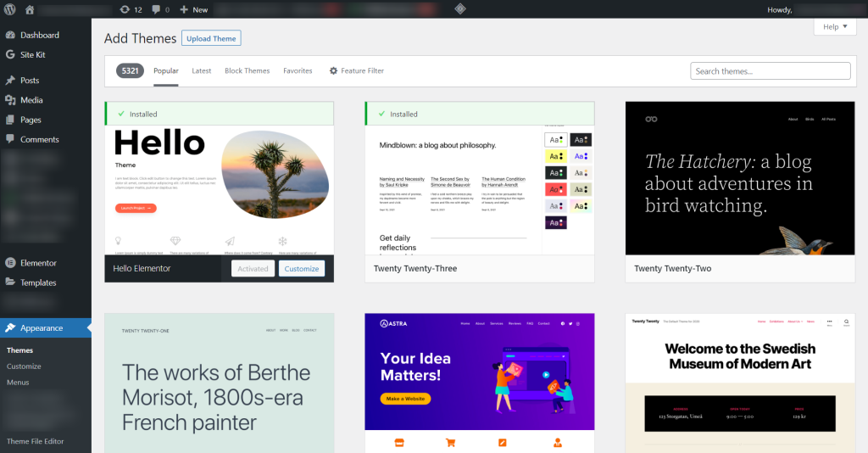Switch to the Latest tab
Viewport: 868px width, 453px height.
[x=202, y=71]
